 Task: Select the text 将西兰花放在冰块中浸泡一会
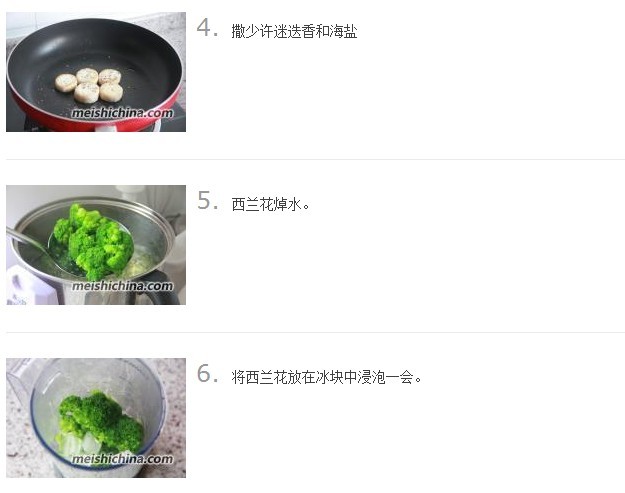click(322, 377)
